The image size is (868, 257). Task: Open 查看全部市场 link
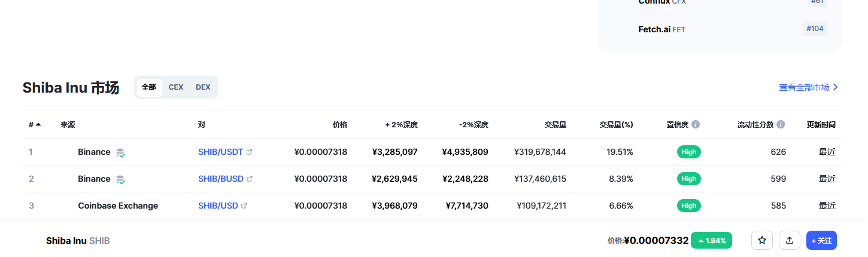[808, 87]
